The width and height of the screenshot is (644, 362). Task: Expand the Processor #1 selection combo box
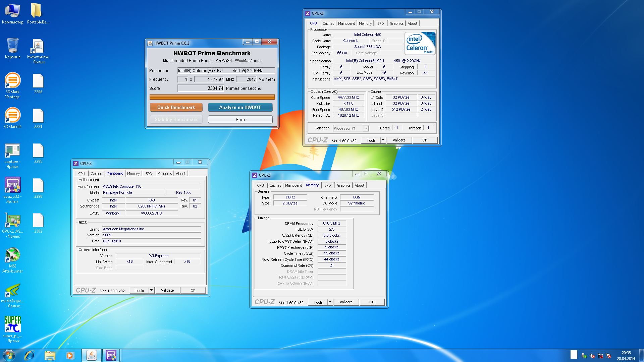click(351, 128)
